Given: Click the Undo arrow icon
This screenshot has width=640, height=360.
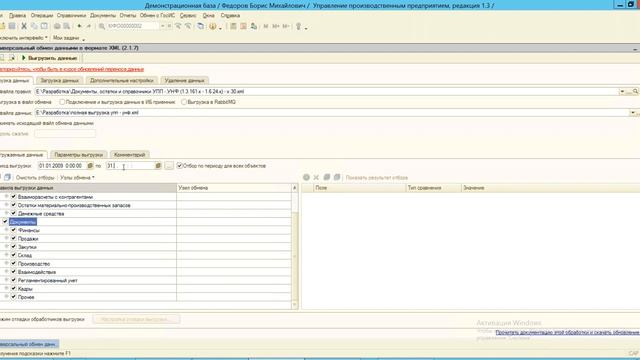Looking at the screenshot, I should (x=80, y=26).
